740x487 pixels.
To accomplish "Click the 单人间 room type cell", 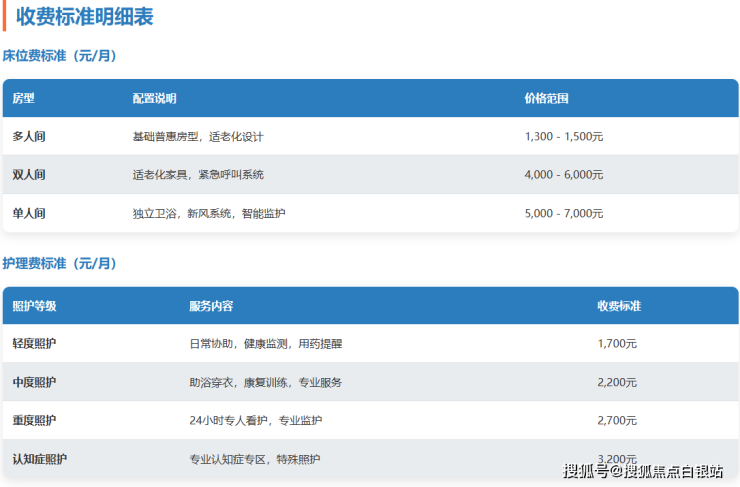I will coord(29,213).
